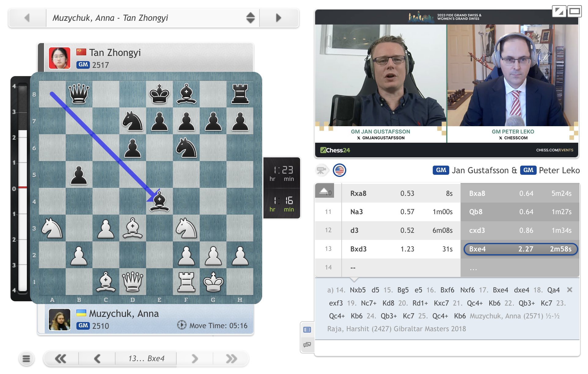Image resolution: width=588 pixels, height=374 pixels.
Task: Click the white queen on d1
Action: [132, 282]
